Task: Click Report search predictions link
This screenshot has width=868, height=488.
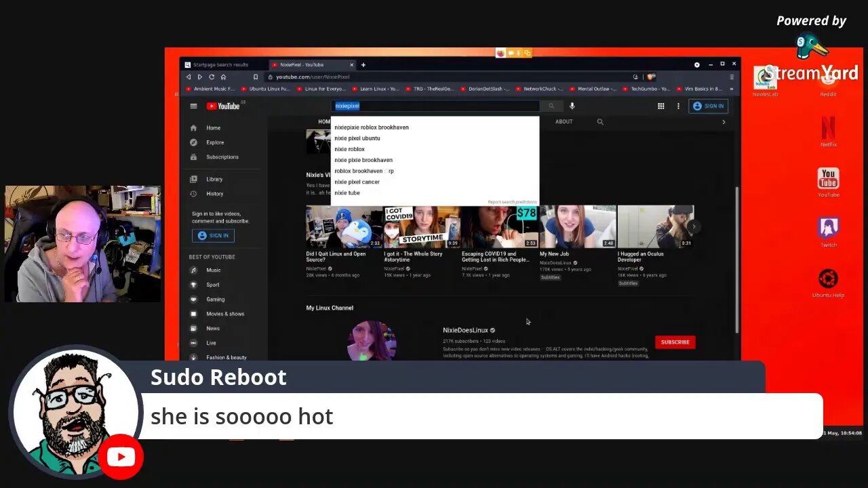Action: point(512,202)
